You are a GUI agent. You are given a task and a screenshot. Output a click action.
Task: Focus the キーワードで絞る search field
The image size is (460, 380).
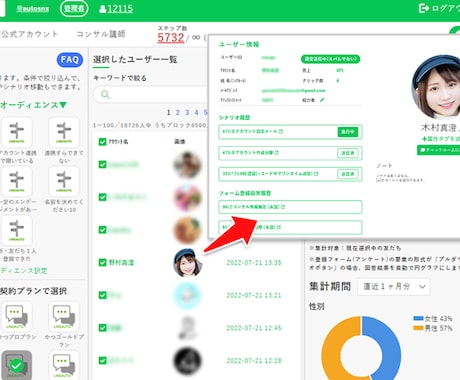click(x=151, y=95)
